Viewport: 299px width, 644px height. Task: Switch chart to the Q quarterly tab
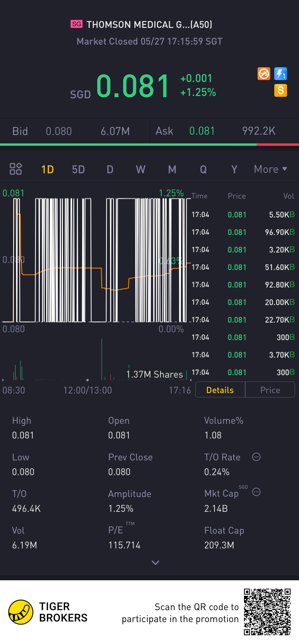tap(203, 169)
